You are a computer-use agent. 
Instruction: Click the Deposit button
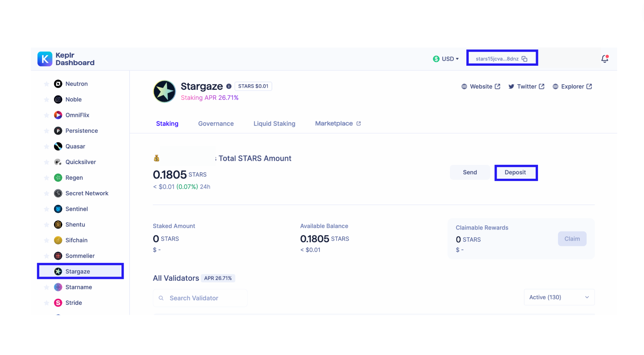(x=515, y=173)
